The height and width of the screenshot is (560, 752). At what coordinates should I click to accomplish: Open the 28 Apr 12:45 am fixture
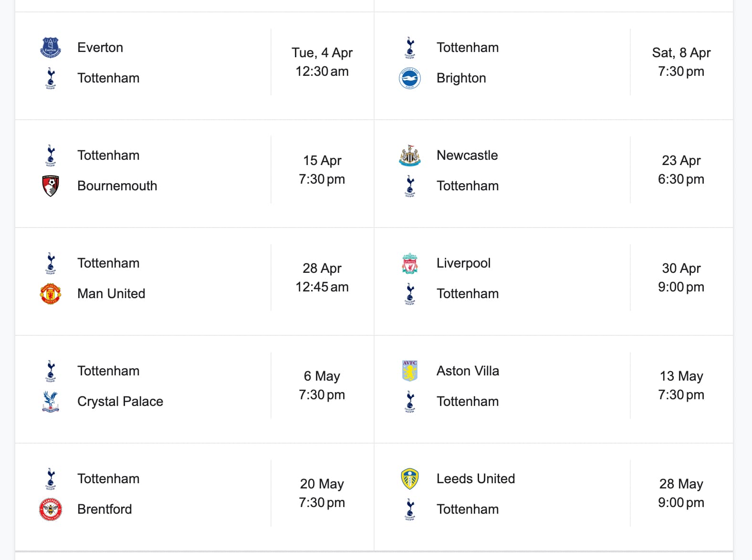322,278
